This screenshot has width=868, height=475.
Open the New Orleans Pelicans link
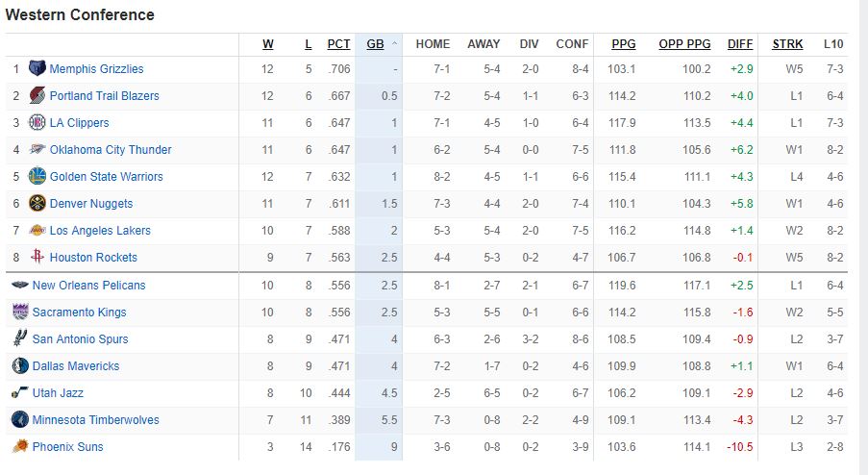[x=88, y=286]
